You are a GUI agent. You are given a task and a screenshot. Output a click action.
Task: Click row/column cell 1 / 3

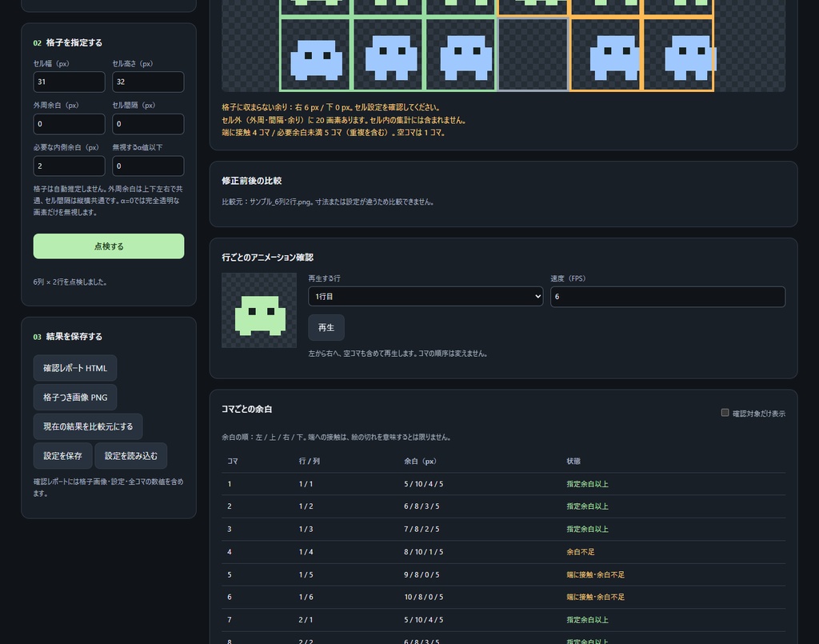[306, 529]
